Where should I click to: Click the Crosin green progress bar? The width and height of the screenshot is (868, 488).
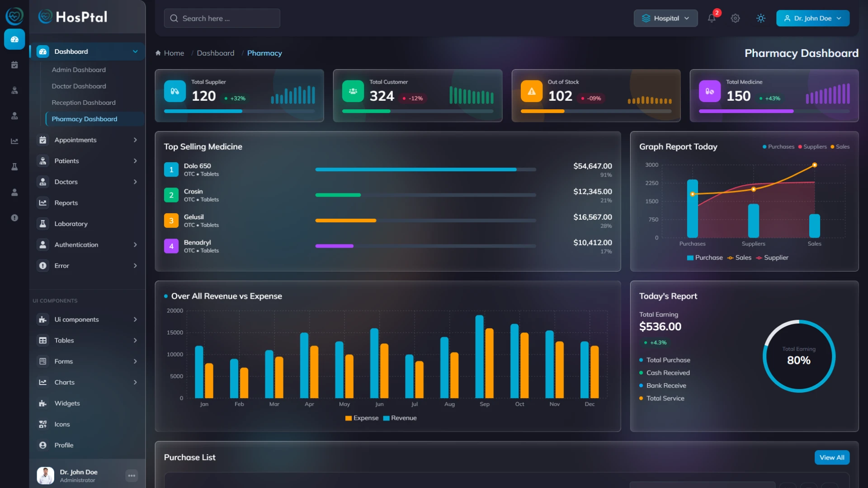point(338,195)
